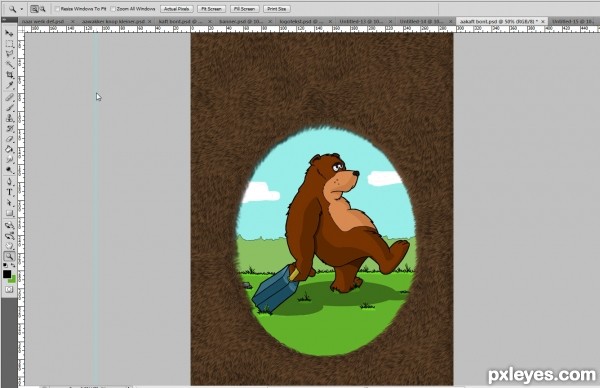This screenshot has height=388, width=600.
Task: Reset default foreground and background colors
Action: click(5, 265)
